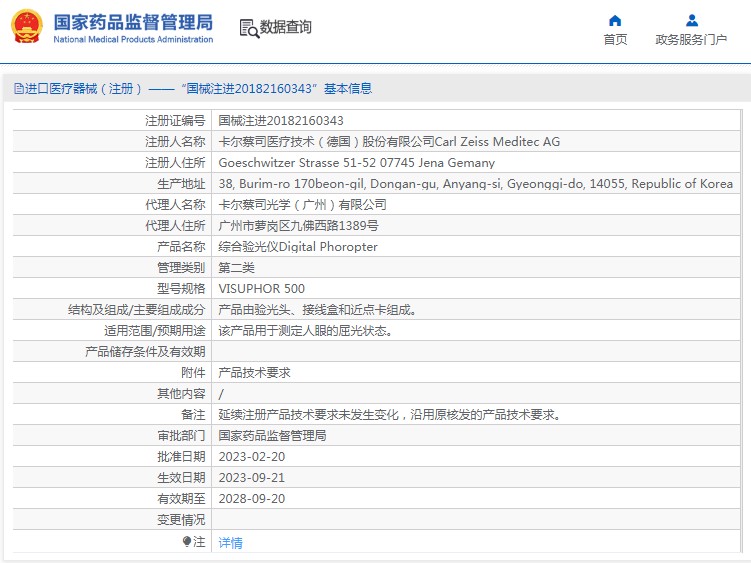Click National Medical Products Administration subtitle
This screenshot has height=563, width=751.
tap(133, 40)
